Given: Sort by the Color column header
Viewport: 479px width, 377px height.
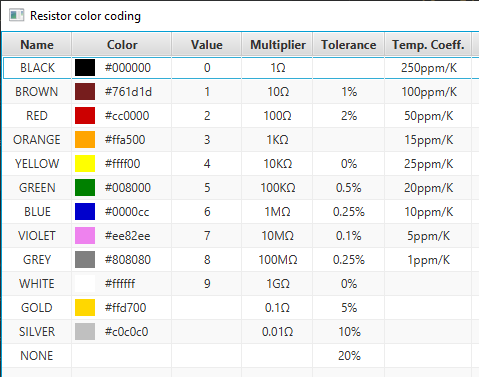Looking at the screenshot, I should coord(122,44).
